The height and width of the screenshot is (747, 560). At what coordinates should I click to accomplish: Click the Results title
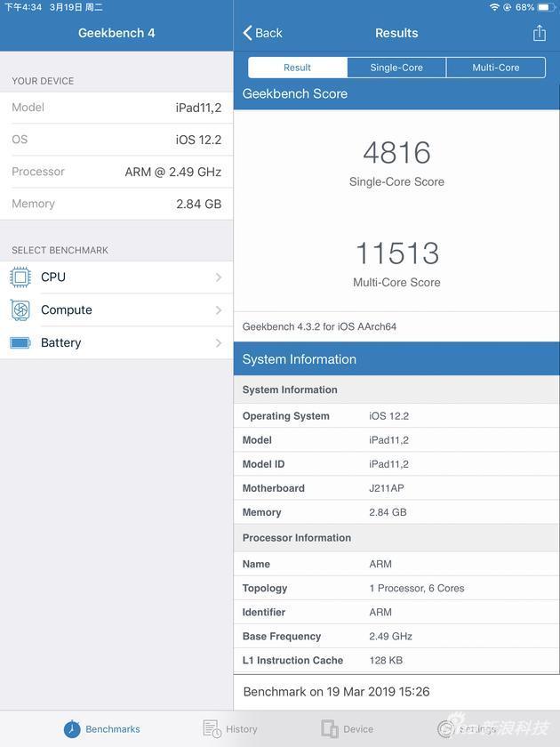[x=396, y=33]
